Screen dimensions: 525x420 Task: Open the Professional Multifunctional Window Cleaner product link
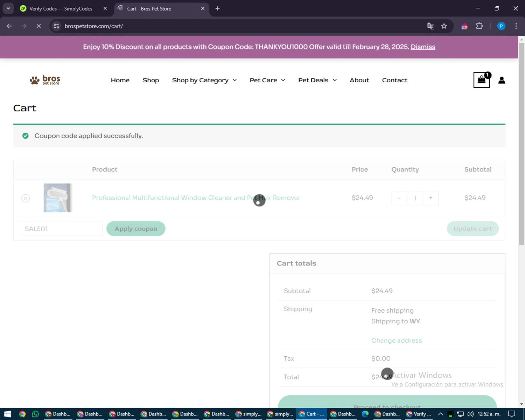[196, 198]
